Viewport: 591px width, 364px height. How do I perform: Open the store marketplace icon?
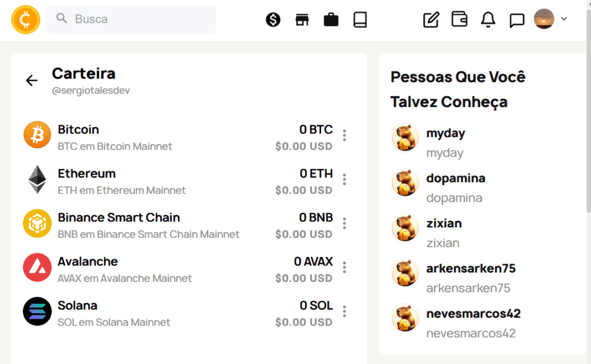tap(302, 20)
